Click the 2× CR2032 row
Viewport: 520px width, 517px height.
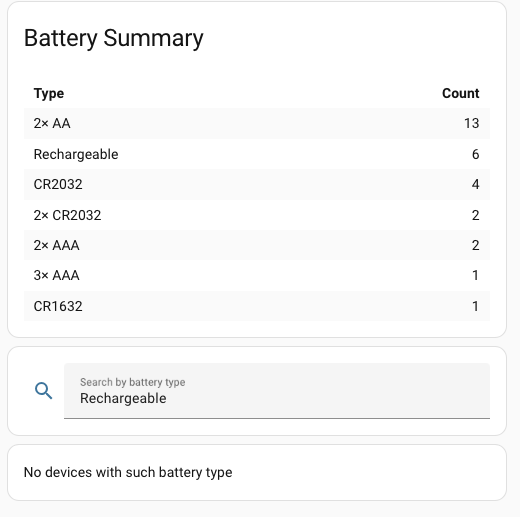click(x=257, y=215)
